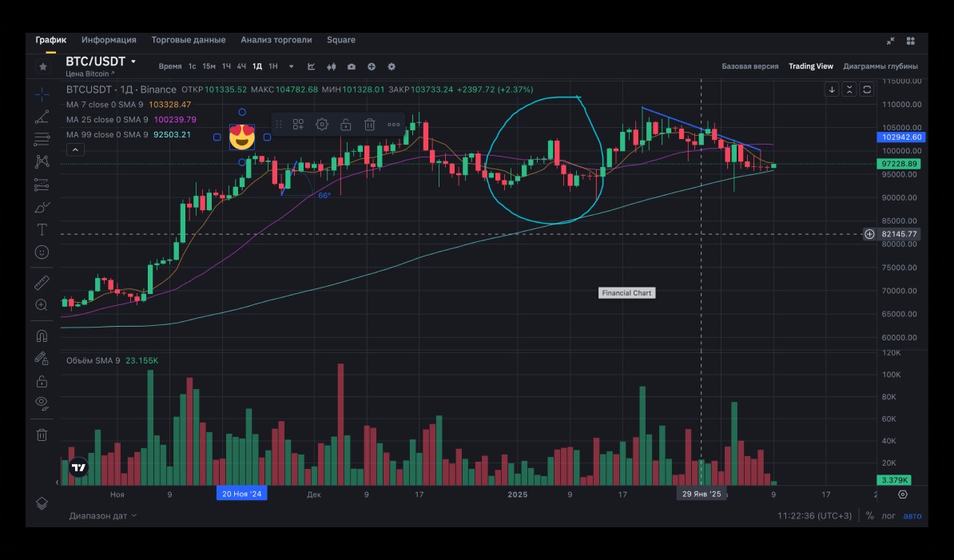This screenshot has width=954, height=560.
Task: Click the down arrow button on chart pane
Action: tap(832, 89)
